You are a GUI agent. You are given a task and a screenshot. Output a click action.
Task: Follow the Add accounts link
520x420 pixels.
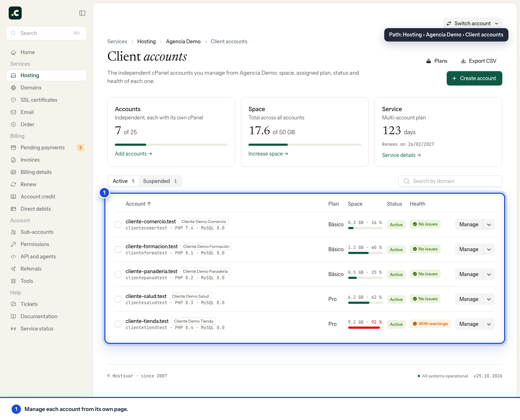[x=134, y=154]
